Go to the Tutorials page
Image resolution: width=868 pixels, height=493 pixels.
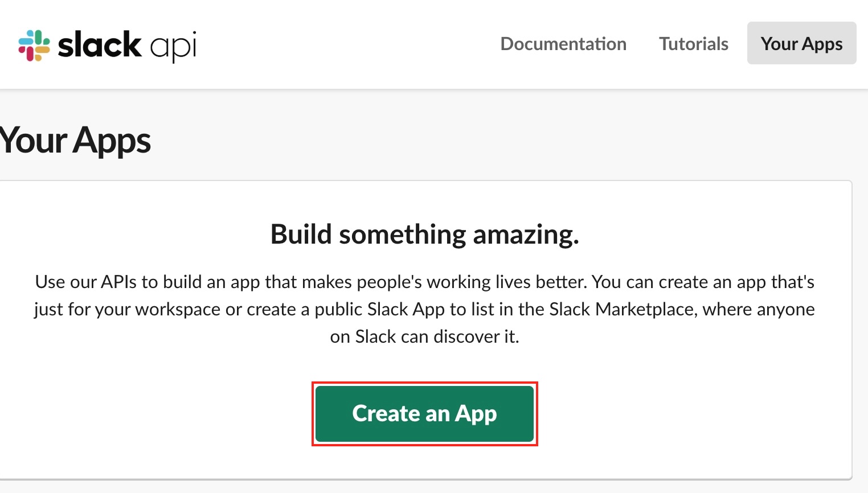[x=693, y=44]
